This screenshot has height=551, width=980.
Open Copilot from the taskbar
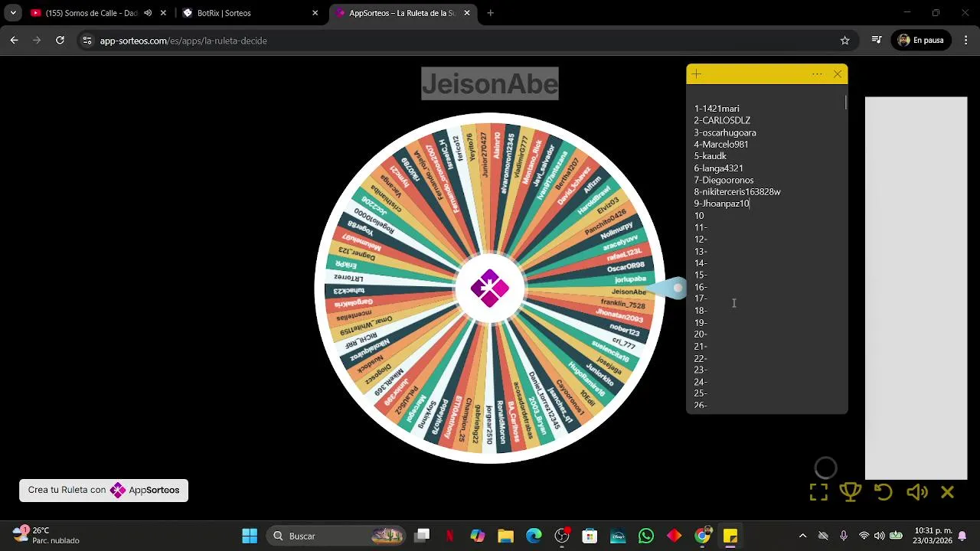click(477, 536)
